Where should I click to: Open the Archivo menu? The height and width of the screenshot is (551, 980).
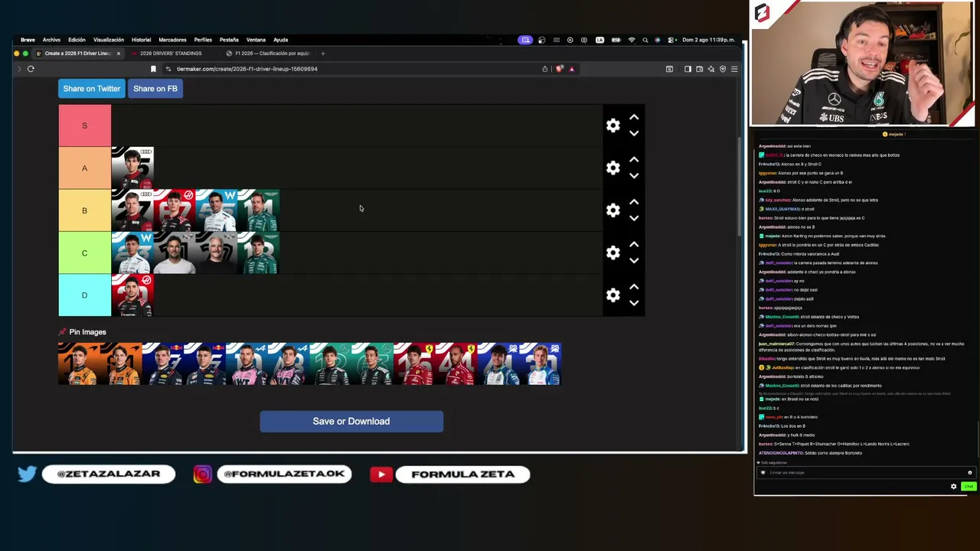click(x=51, y=40)
